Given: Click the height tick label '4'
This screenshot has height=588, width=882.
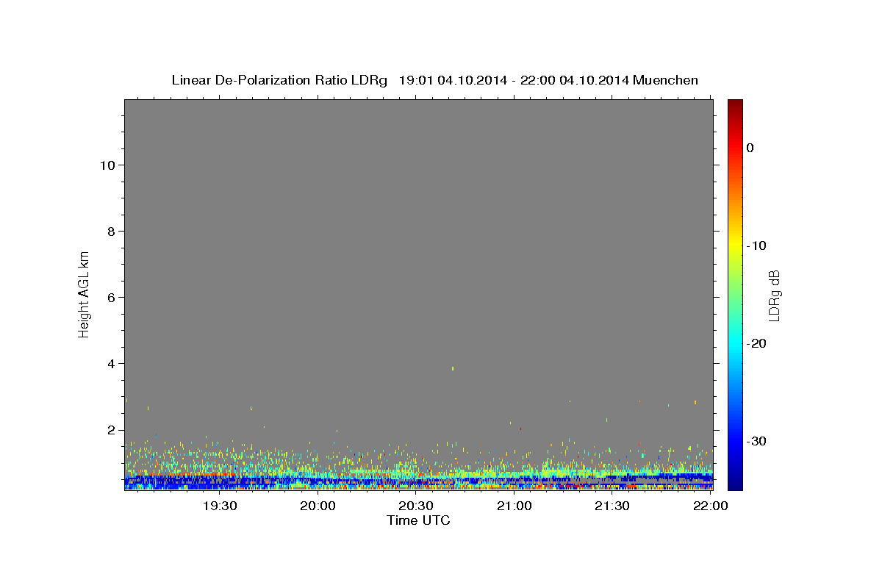Looking at the screenshot, I should (110, 364).
